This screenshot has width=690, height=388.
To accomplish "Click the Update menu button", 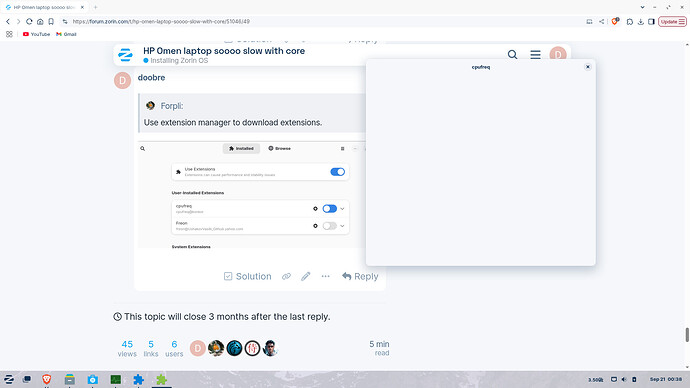I will pyautogui.click(x=672, y=22).
